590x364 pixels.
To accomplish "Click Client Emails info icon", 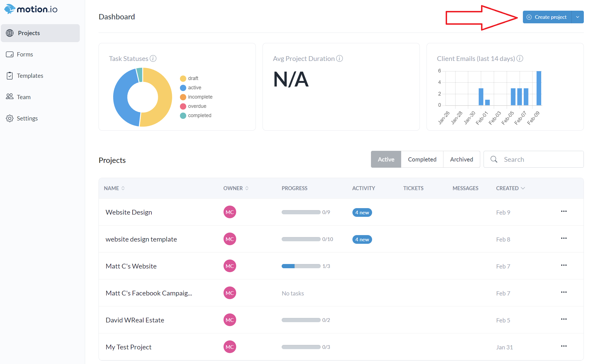I will coord(520,58).
